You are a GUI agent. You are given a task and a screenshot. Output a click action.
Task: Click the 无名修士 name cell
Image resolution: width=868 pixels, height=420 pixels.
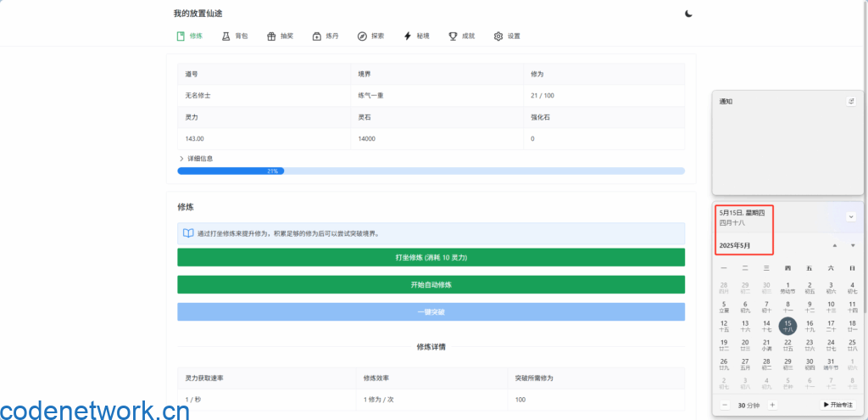coord(264,95)
